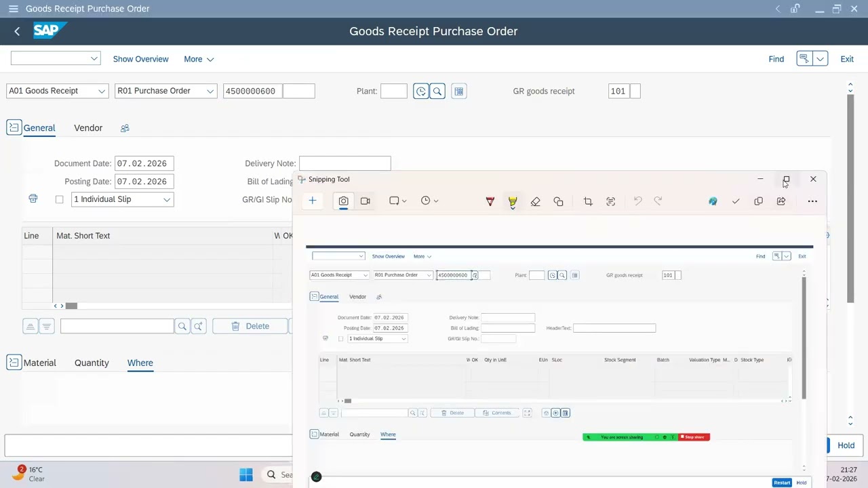The width and height of the screenshot is (868, 488).
Task: Click the movement type field 101
Action: click(619, 91)
